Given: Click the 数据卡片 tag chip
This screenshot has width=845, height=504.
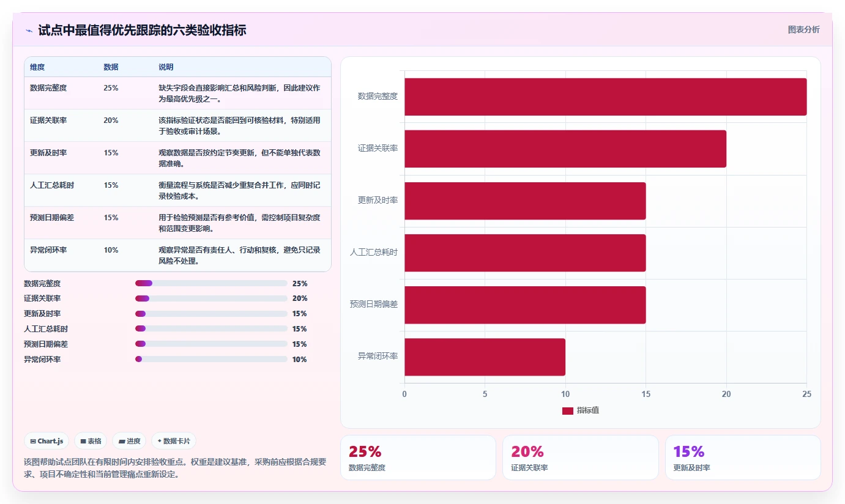Looking at the screenshot, I should tap(174, 441).
